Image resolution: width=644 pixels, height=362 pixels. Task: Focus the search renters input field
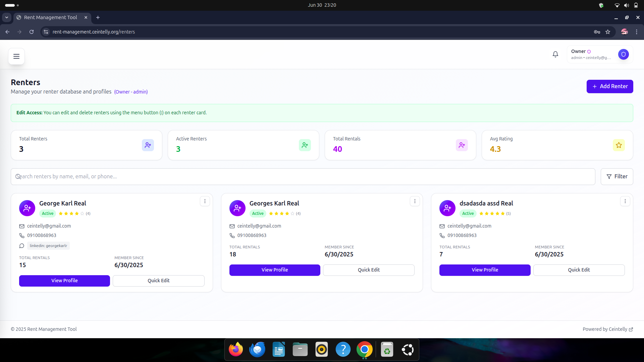pyautogui.click(x=302, y=177)
